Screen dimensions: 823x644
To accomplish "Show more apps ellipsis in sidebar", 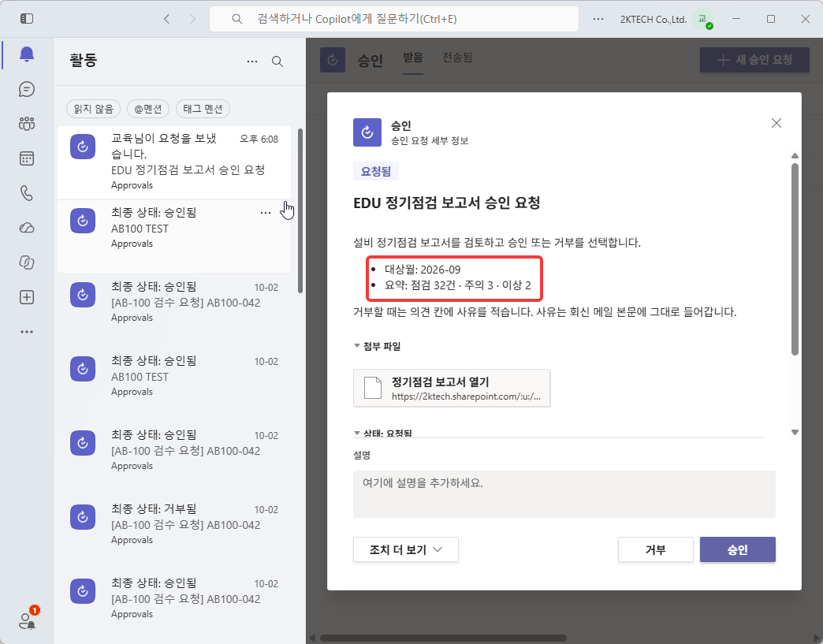I will point(27,332).
